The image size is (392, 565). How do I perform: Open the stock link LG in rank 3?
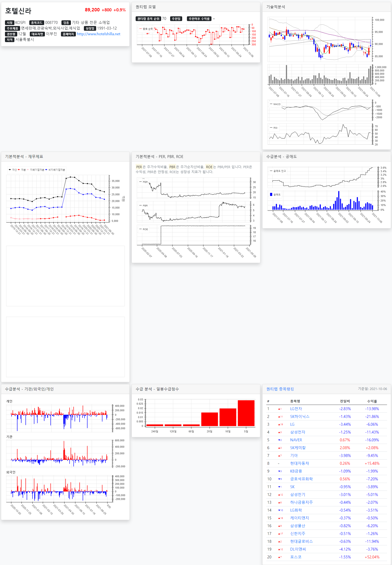[292, 424]
